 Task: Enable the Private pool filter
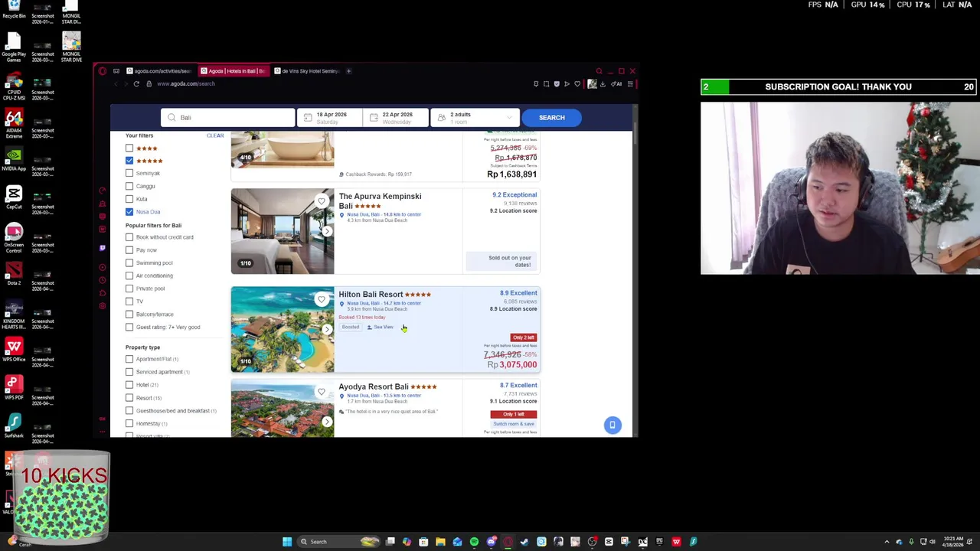(x=129, y=289)
